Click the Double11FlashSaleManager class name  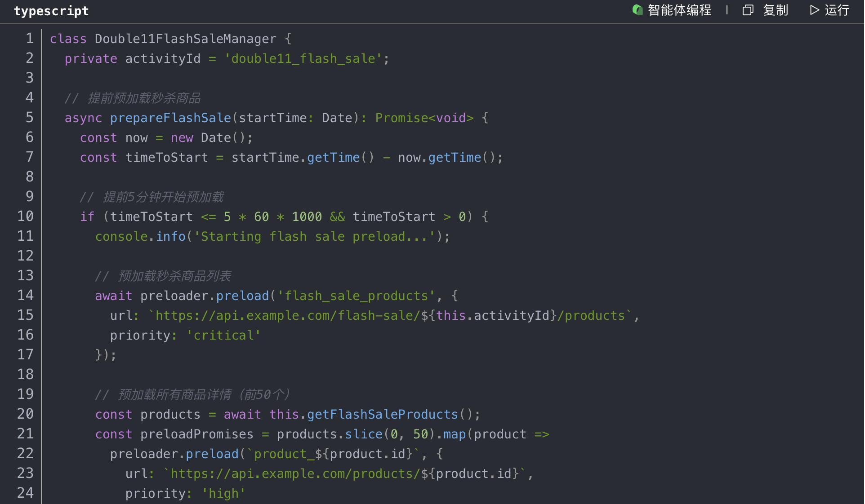185,39
